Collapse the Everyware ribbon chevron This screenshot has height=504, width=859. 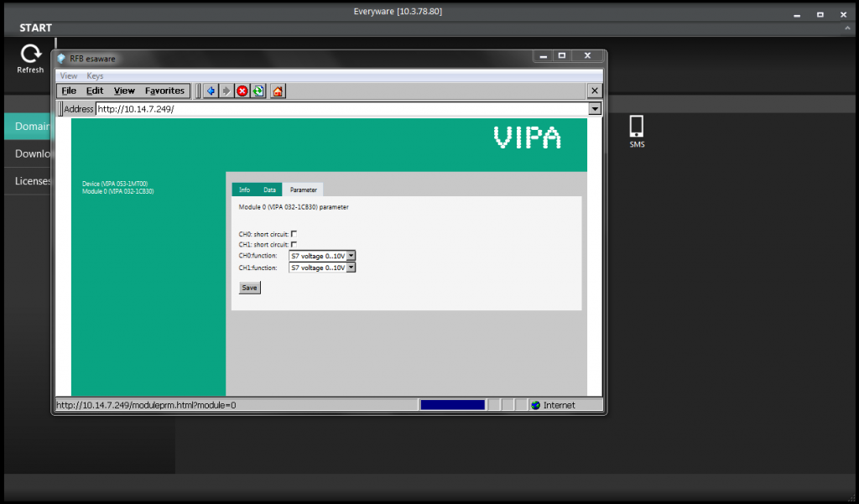click(849, 28)
